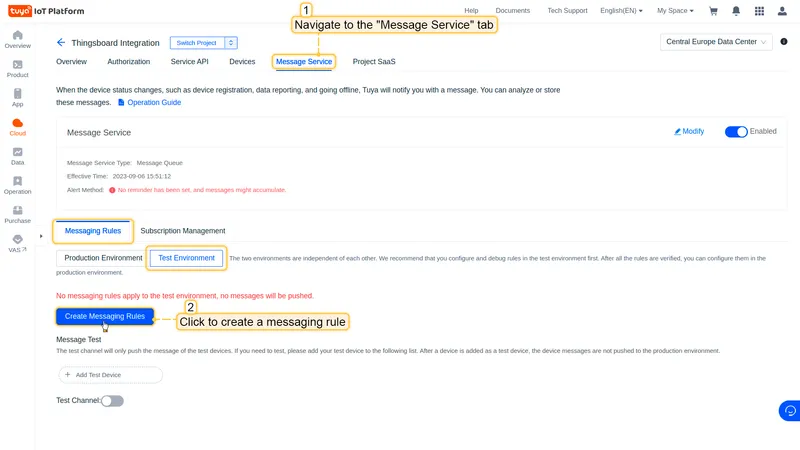This screenshot has width=800, height=450.
Task: Click the Tuya IoT Platform logo
Action: pos(46,11)
